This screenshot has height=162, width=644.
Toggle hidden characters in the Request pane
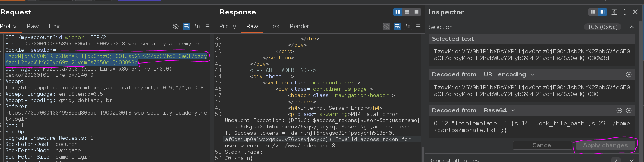click(176, 26)
